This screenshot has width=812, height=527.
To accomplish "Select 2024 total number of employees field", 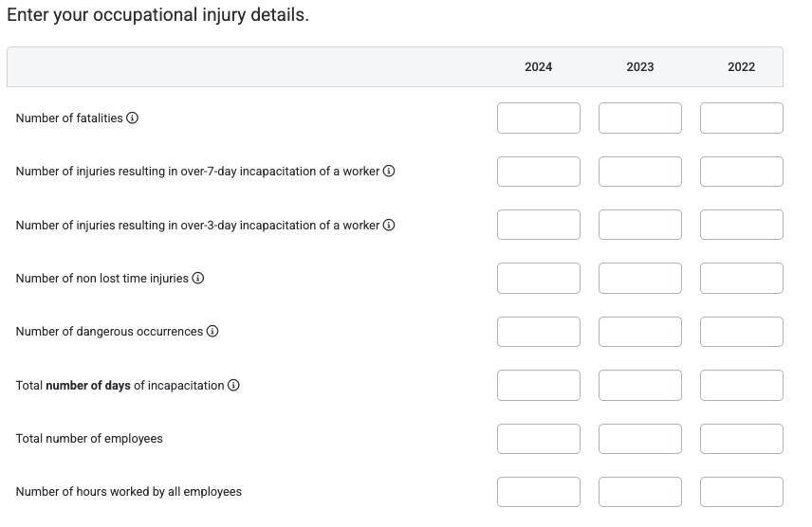I will tap(539, 439).
